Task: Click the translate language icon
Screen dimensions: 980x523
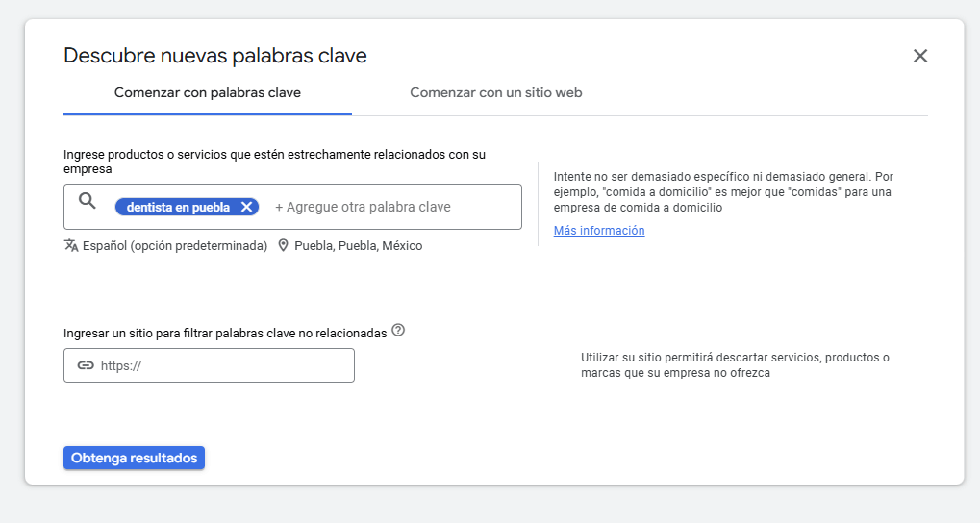Action: pyautogui.click(x=71, y=245)
